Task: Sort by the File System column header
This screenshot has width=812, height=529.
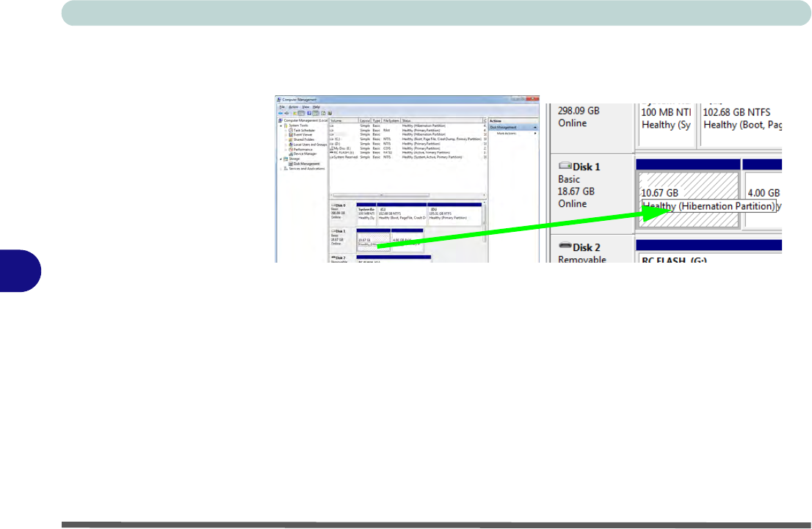Action: (x=391, y=120)
